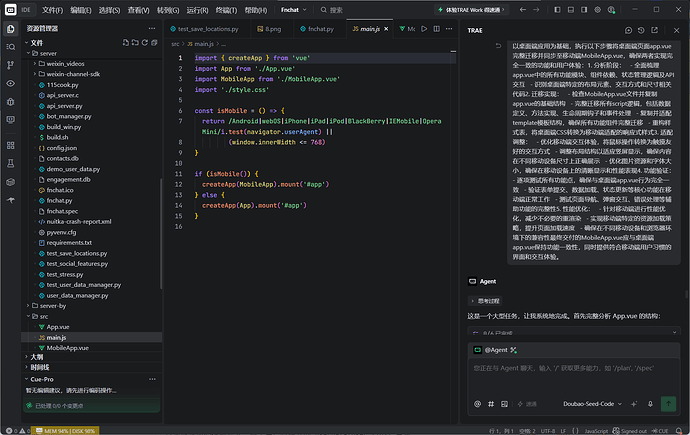690x435 pixels.
Task: Collapse all folders in explorer
Action: click(154, 43)
